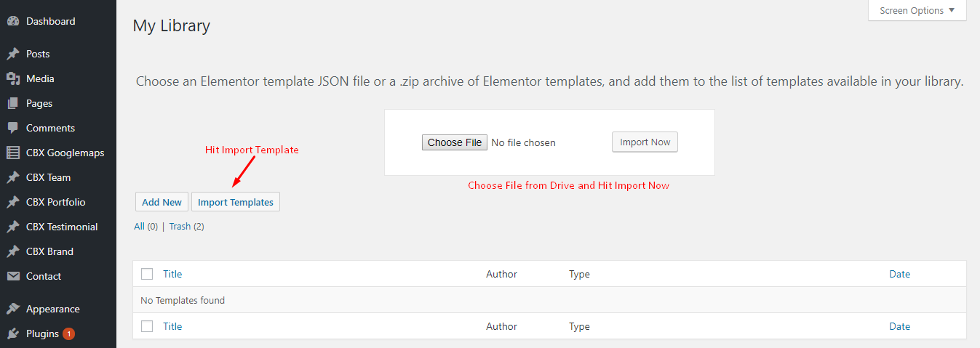Click the Comments speech bubble icon
This screenshot has height=348, width=980.
[x=12, y=128]
